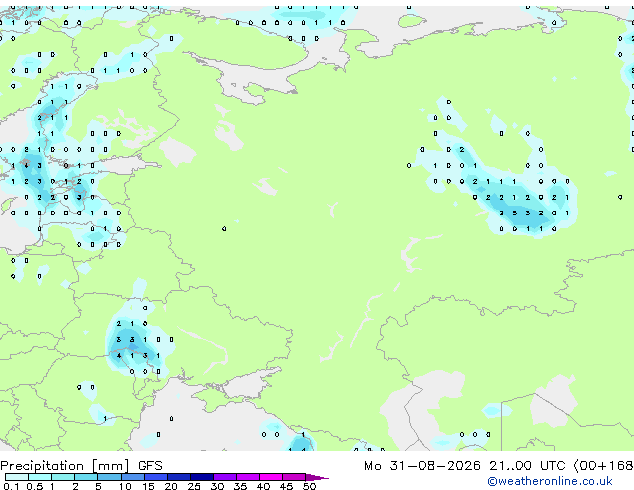
Task: Pick the violet swatch between 35 and 40
Action: click(247, 477)
